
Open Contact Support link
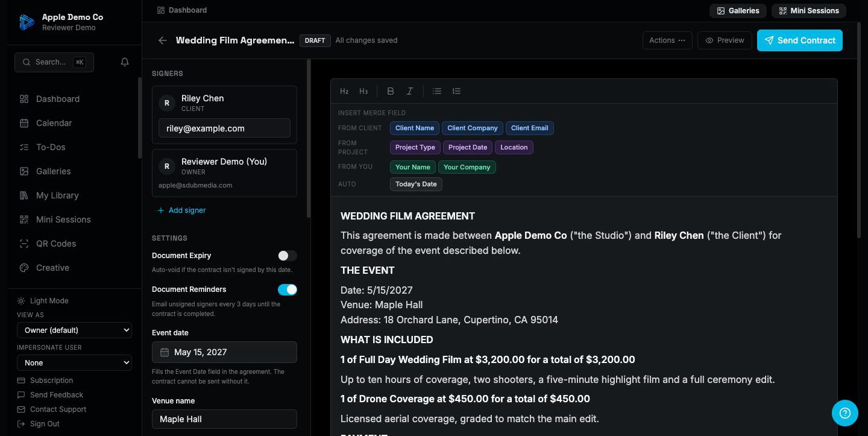pos(52,409)
